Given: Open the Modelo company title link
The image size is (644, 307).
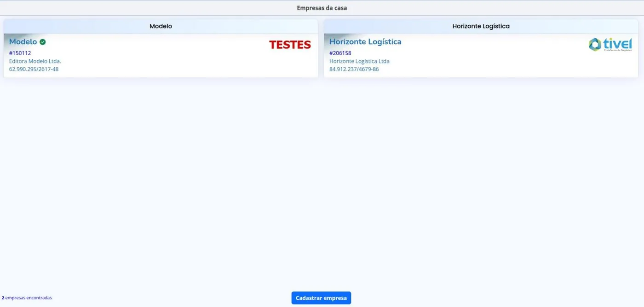Looking at the screenshot, I should coord(23,42).
